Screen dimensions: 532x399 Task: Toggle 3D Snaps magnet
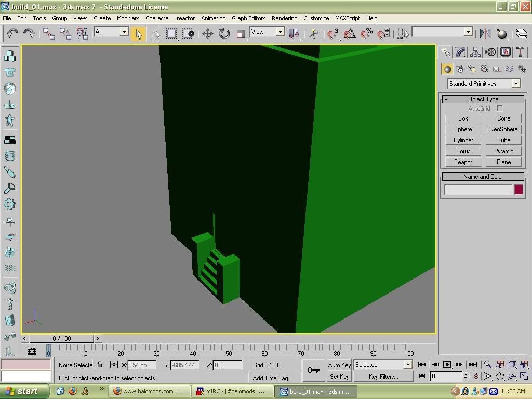[x=332, y=34]
